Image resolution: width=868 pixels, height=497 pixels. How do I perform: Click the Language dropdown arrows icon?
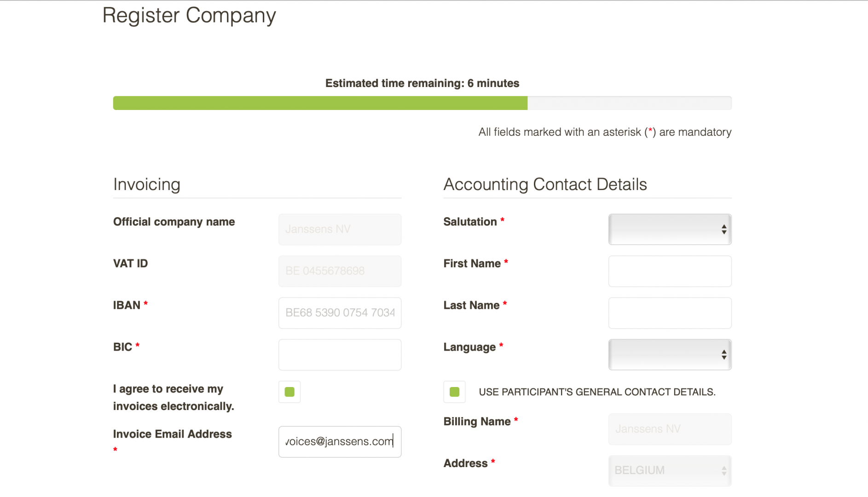723,355
